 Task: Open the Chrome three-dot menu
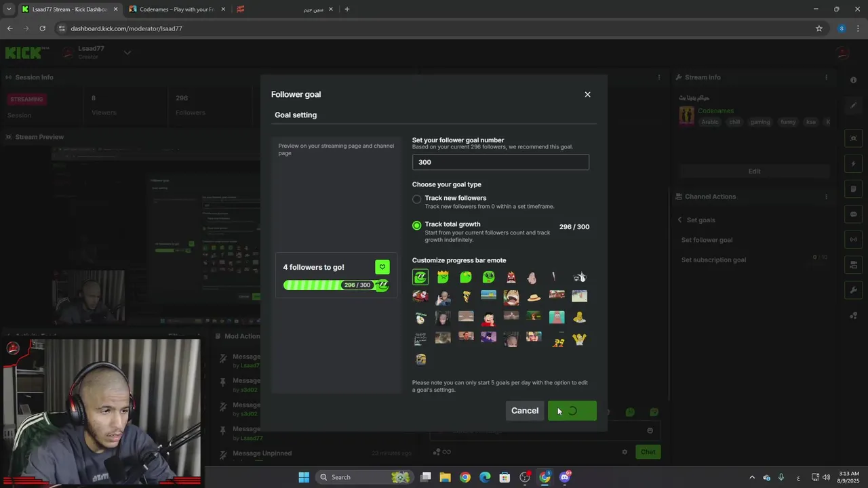point(859,28)
